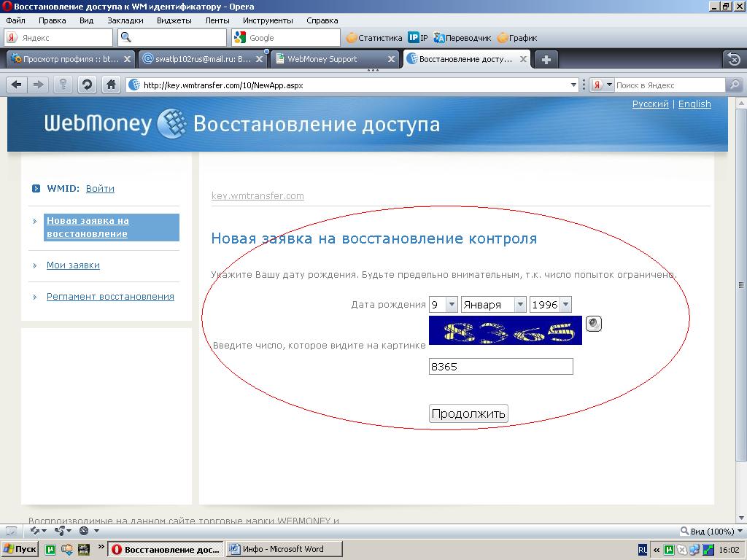Viewport: 747px width, 560px height.
Task: Open the Виджеты menu
Action: click(x=174, y=20)
